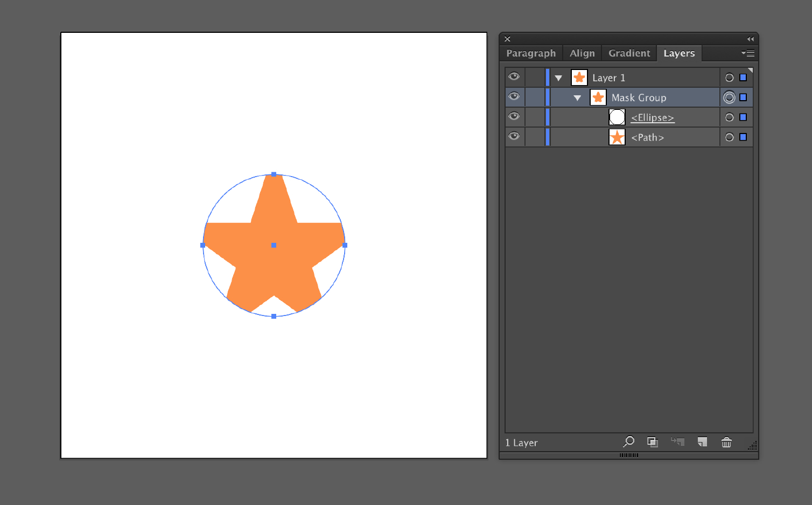The height and width of the screenshot is (505, 812).
Task: Click bottom anchor point of the circle
Action: coord(274,317)
